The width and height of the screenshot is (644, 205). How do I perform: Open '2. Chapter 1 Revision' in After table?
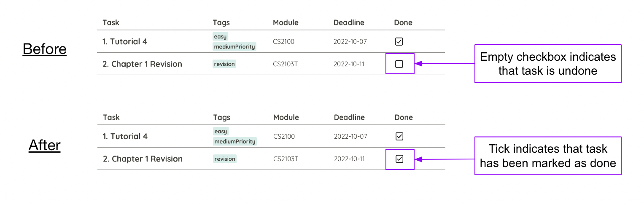pos(143,159)
